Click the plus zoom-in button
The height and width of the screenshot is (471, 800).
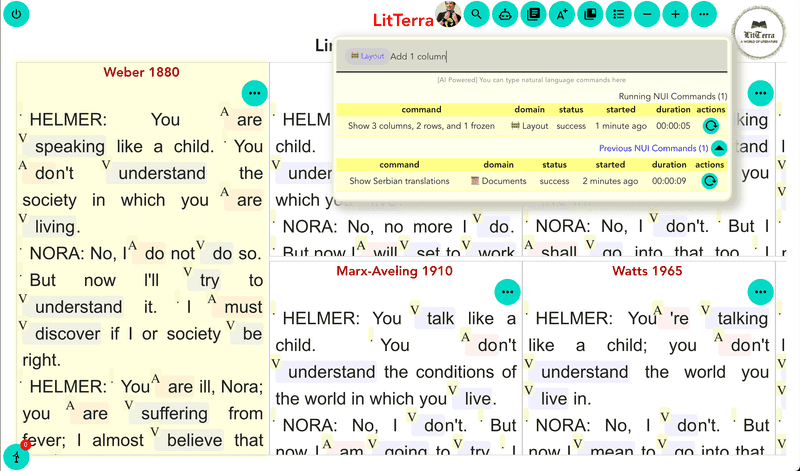[676, 14]
